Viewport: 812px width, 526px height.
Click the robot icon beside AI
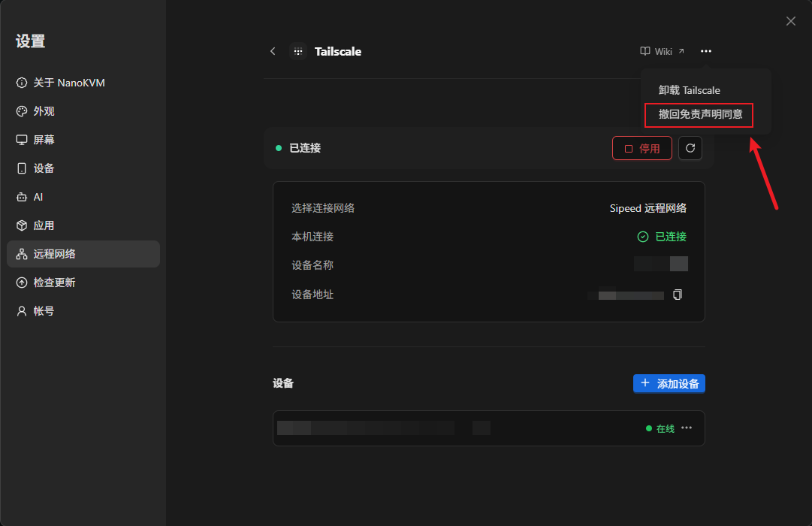(22, 197)
